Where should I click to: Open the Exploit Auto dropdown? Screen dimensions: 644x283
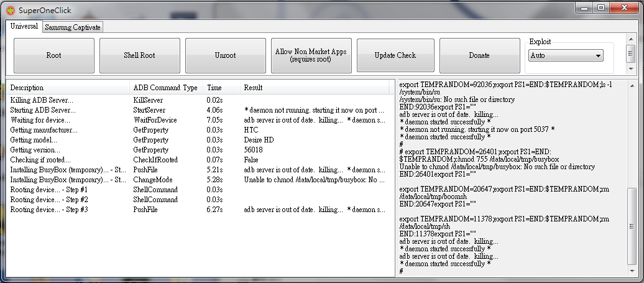pos(566,55)
